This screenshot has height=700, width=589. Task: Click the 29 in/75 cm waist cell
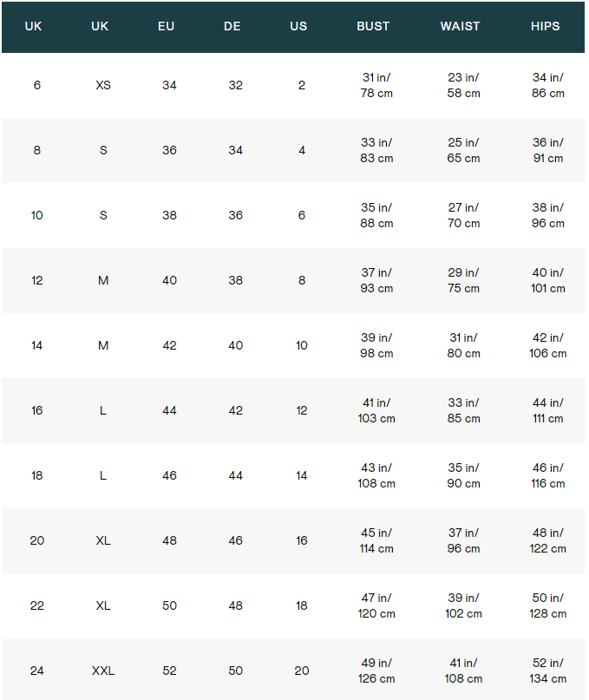click(x=463, y=280)
